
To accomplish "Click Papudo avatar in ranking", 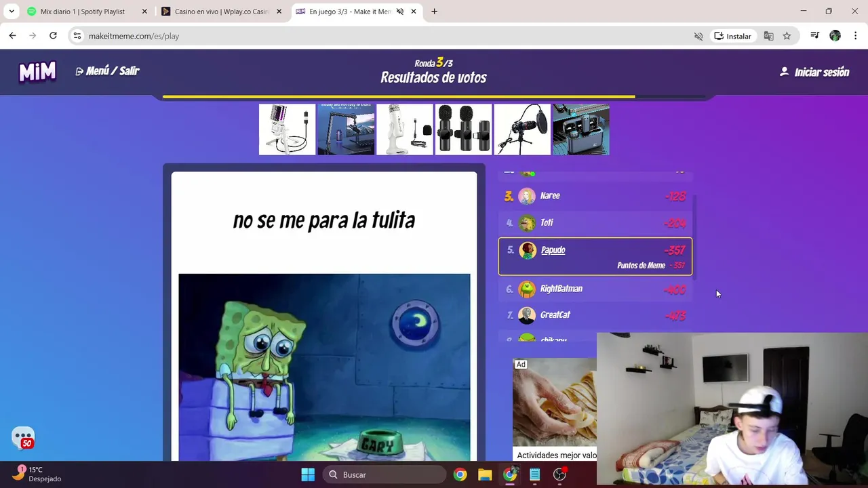I will (x=528, y=250).
